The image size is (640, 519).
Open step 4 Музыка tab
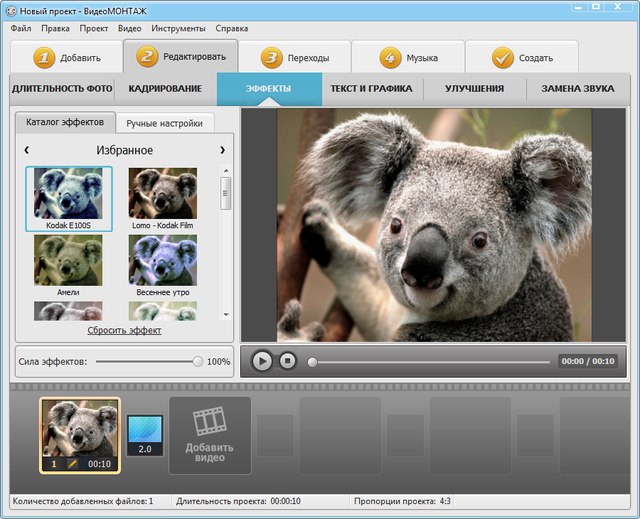pyautogui.click(x=408, y=57)
